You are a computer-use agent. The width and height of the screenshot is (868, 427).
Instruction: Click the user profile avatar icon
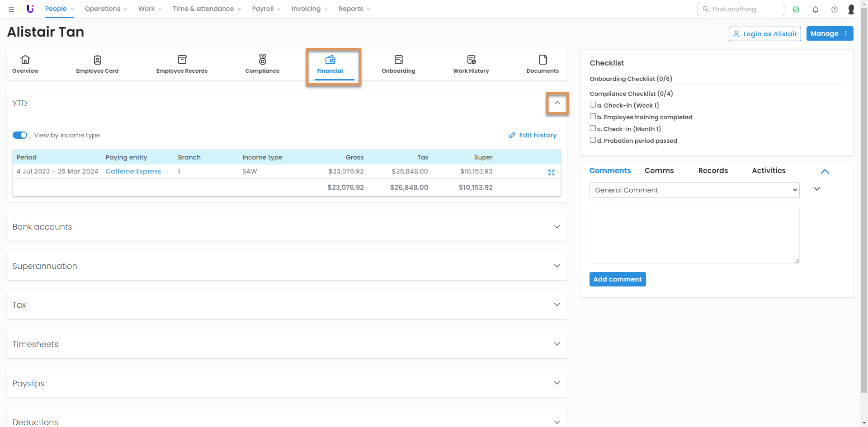coord(851,9)
